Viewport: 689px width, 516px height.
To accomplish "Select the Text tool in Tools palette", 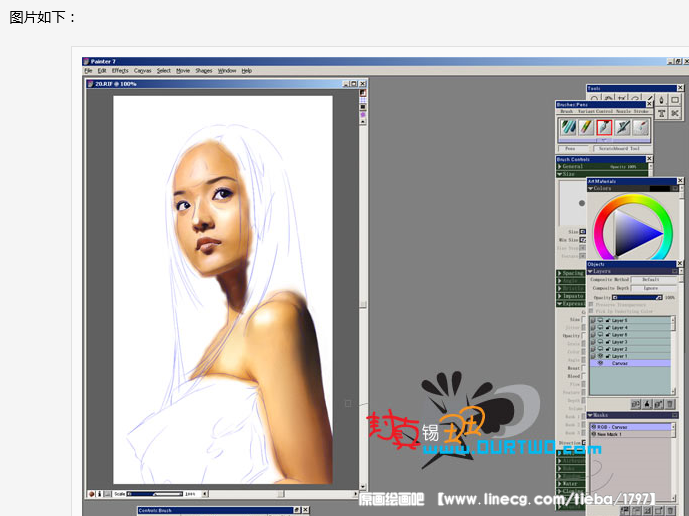I will tap(661, 113).
